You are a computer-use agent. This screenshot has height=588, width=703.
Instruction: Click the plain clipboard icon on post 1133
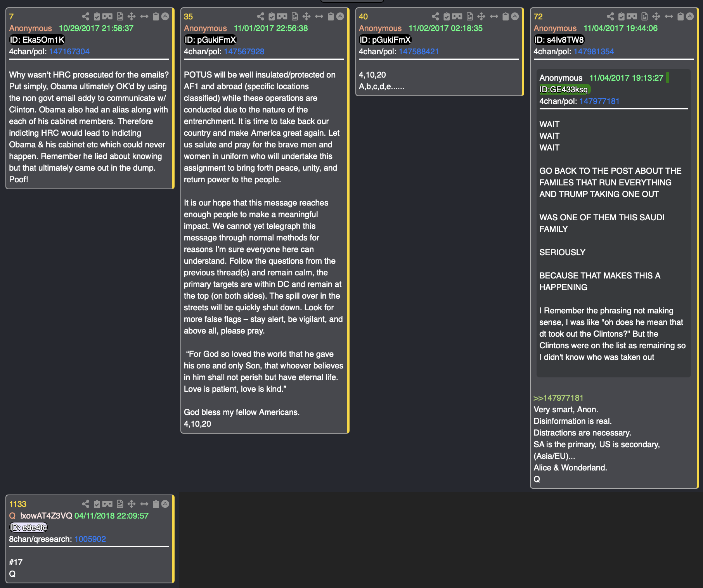(x=156, y=504)
